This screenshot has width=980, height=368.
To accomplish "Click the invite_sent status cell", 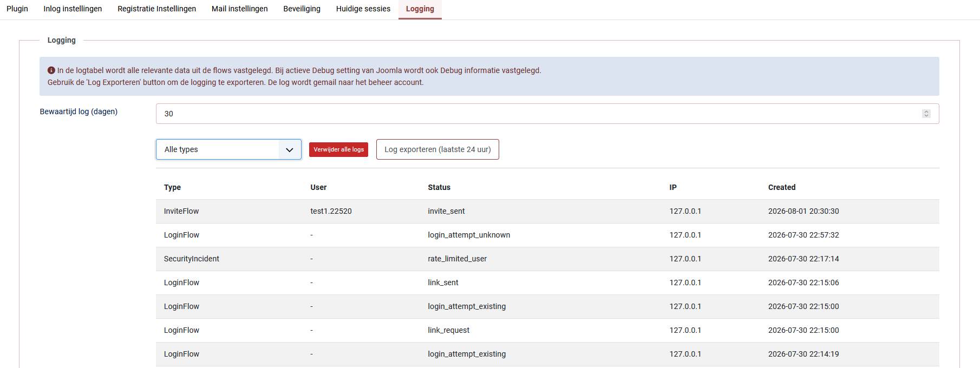I will pyautogui.click(x=446, y=211).
